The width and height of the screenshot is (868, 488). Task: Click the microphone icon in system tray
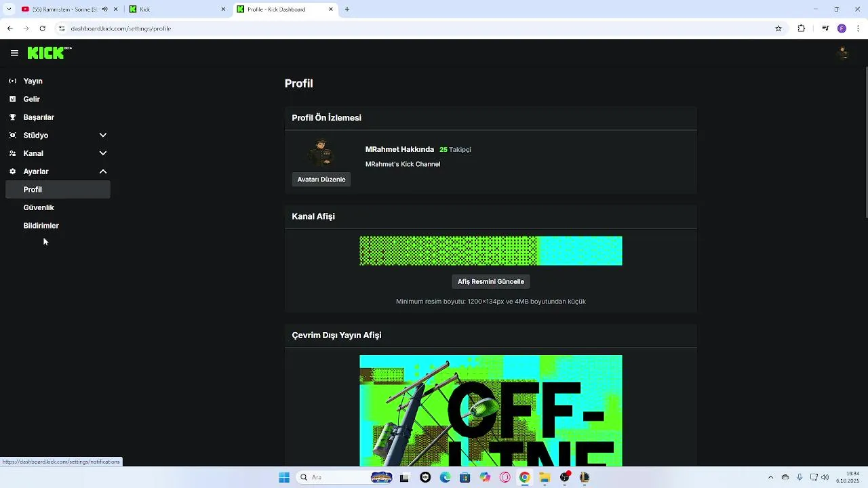[800, 477]
